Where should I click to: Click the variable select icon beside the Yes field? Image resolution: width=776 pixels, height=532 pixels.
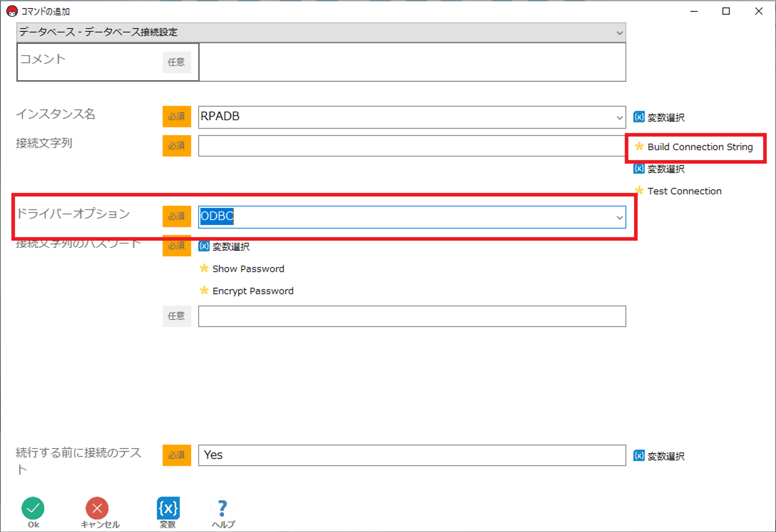coord(639,456)
